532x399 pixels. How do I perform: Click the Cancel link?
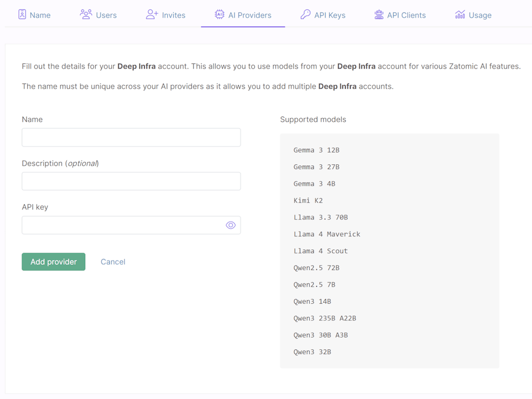[x=113, y=262]
